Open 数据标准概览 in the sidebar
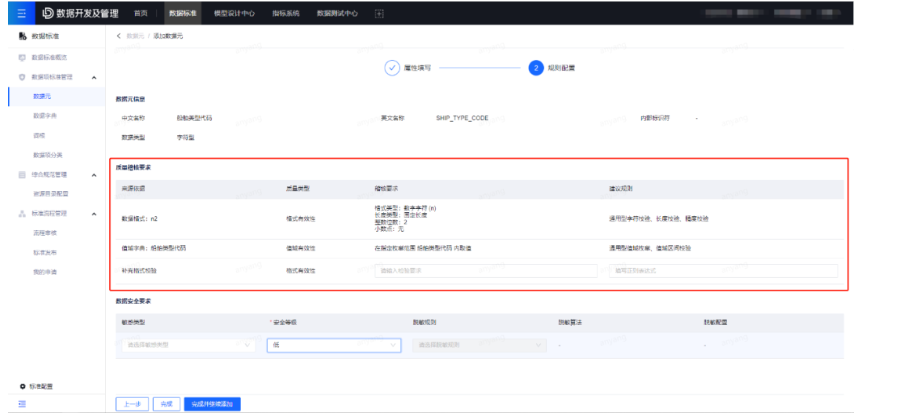The height and width of the screenshot is (418, 908). [x=50, y=58]
